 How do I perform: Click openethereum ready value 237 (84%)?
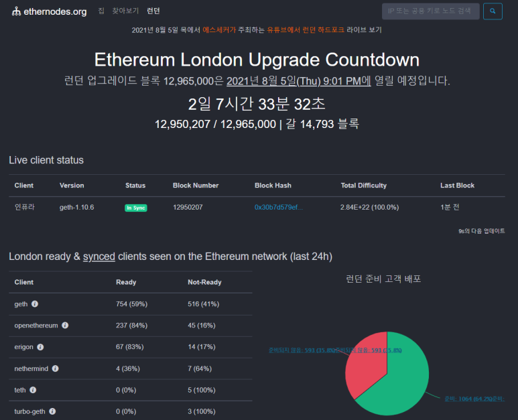(131, 326)
